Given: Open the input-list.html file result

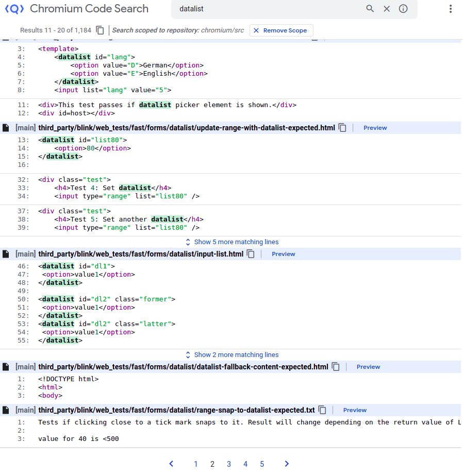Looking at the screenshot, I should (x=140, y=254).
